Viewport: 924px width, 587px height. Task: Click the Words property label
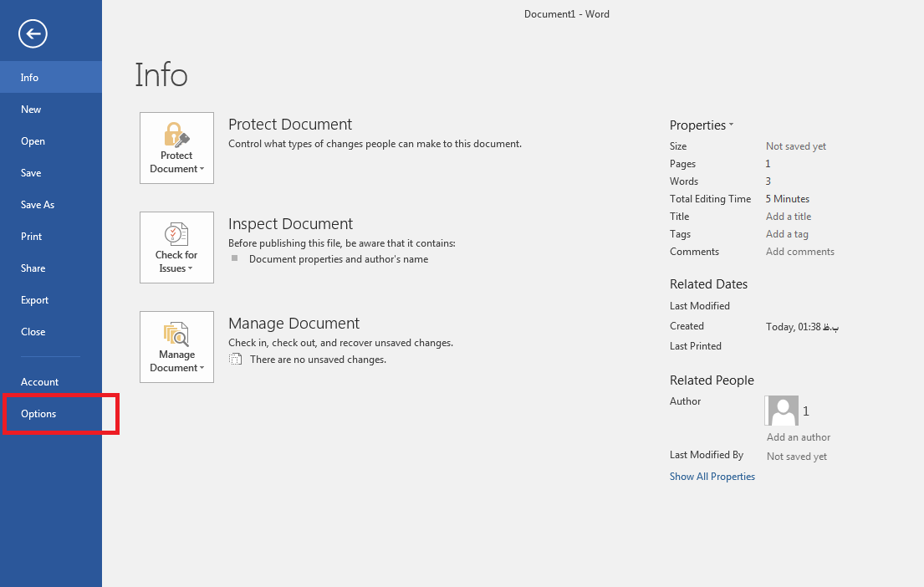click(683, 181)
